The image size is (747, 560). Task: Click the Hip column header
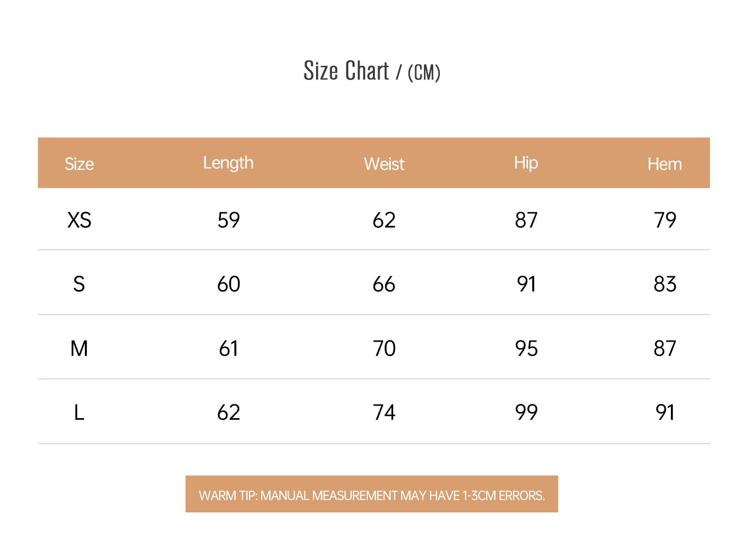526,163
